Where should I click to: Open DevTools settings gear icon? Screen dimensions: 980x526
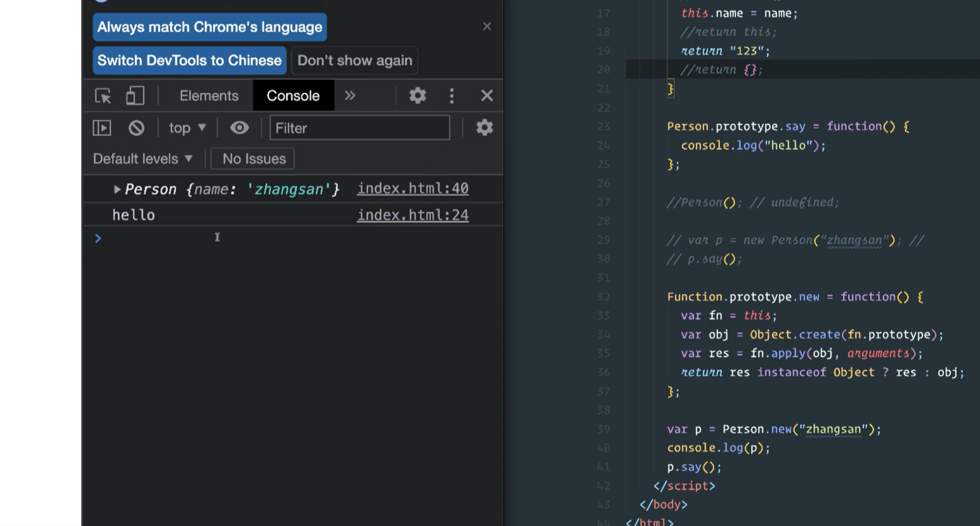point(417,96)
